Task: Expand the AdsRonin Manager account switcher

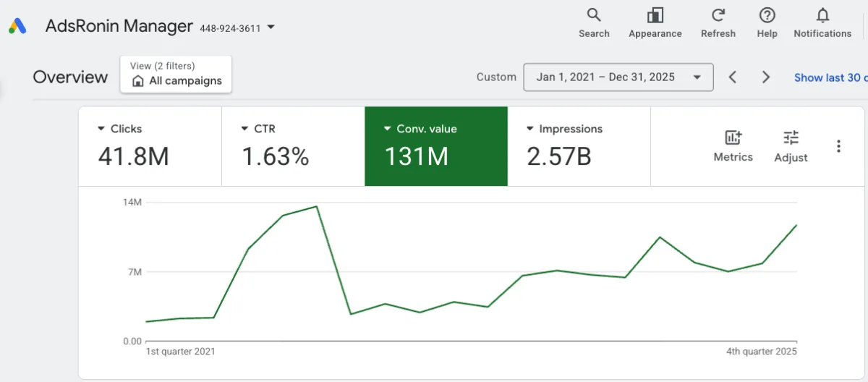Action: (271, 27)
